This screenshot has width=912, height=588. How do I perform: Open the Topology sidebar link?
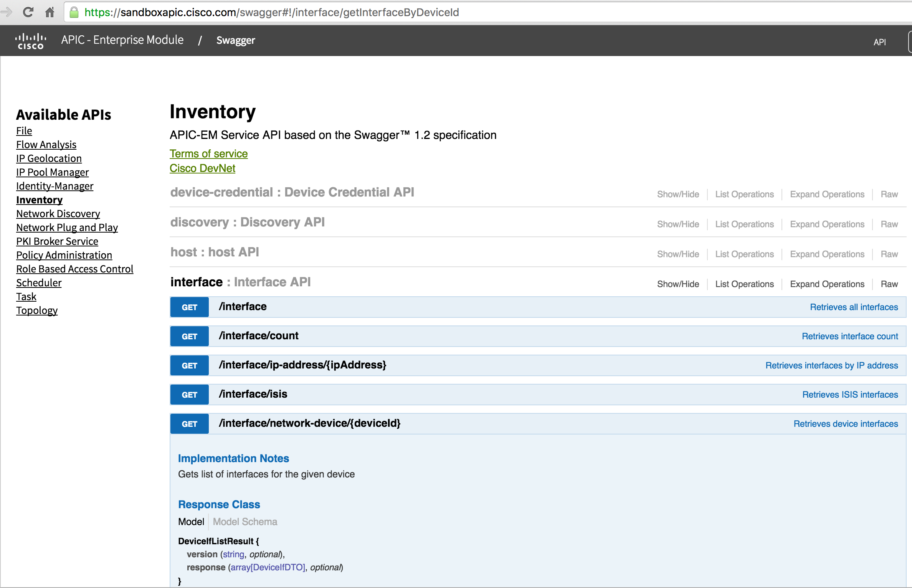point(36,310)
